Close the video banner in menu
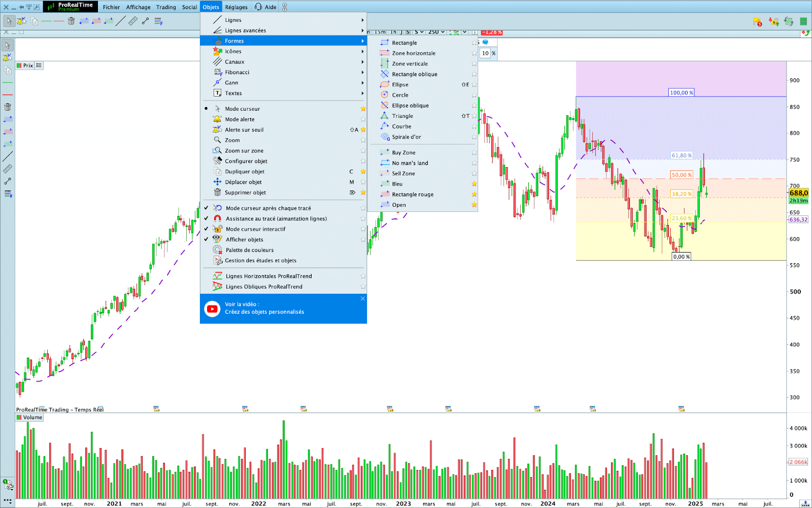The image size is (812, 508). (362, 299)
